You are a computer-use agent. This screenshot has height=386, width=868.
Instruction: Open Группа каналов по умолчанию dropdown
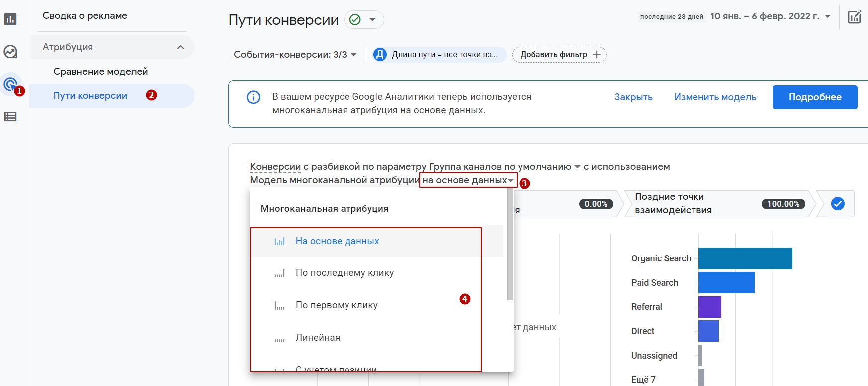point(505,167)
